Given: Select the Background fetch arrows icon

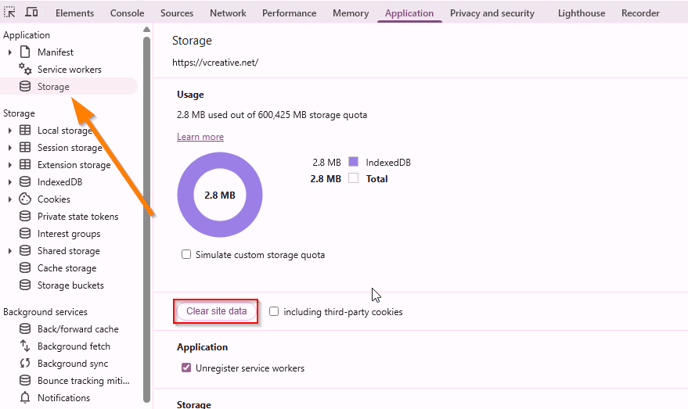Looking at the screenshot, I should (25, 346).
